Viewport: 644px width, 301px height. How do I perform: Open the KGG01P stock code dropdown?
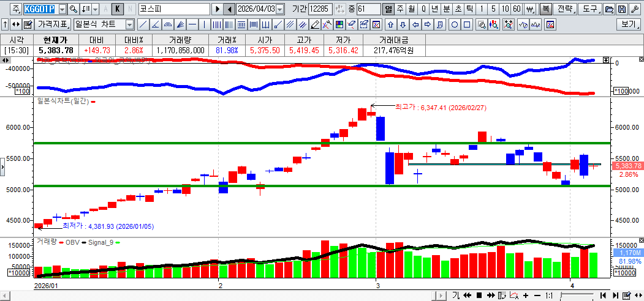point(62,9)
